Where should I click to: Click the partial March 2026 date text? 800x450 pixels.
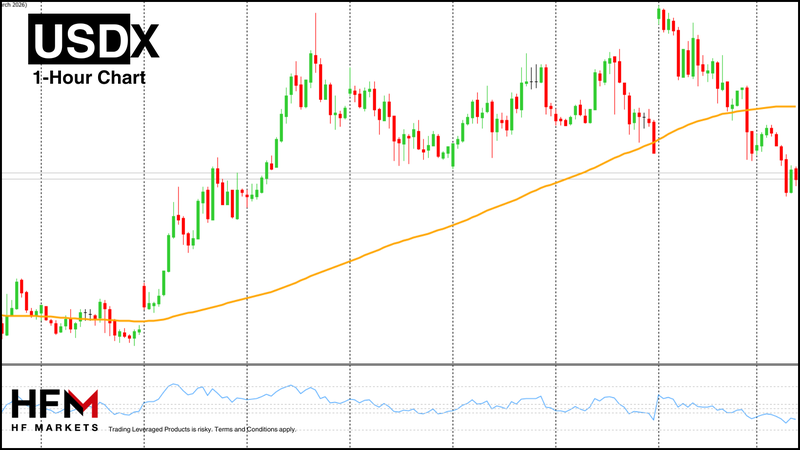(x=13, y=5)
